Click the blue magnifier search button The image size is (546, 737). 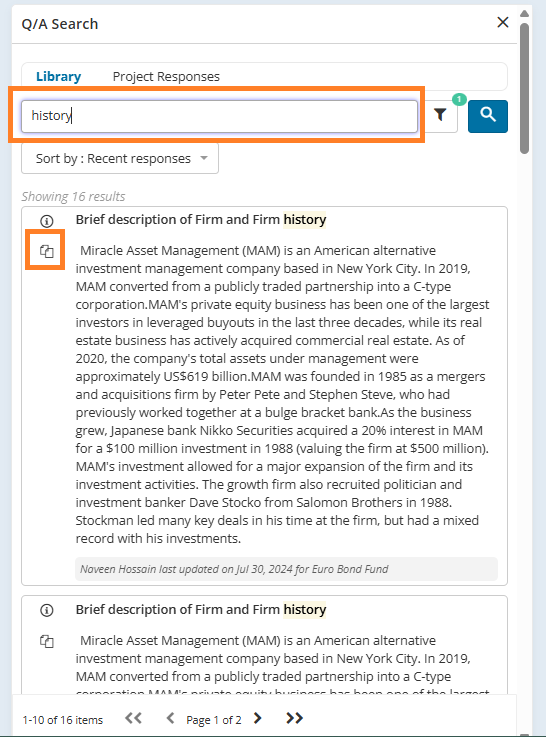coord(488,116)
